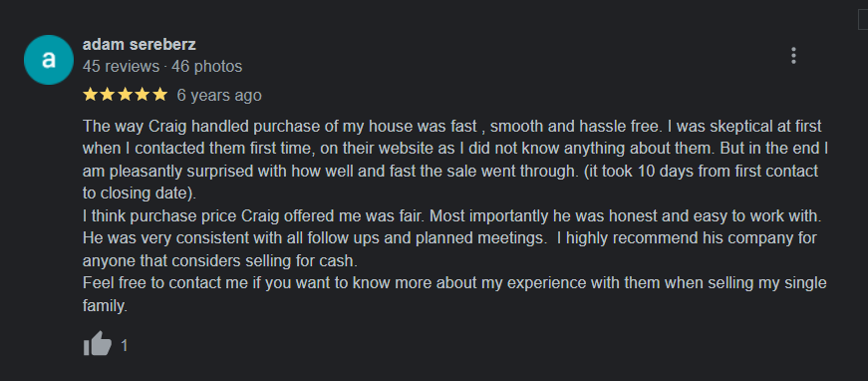Click the second rating star
The height and width of the screenshot is (381, 868).
coord(108,95)
